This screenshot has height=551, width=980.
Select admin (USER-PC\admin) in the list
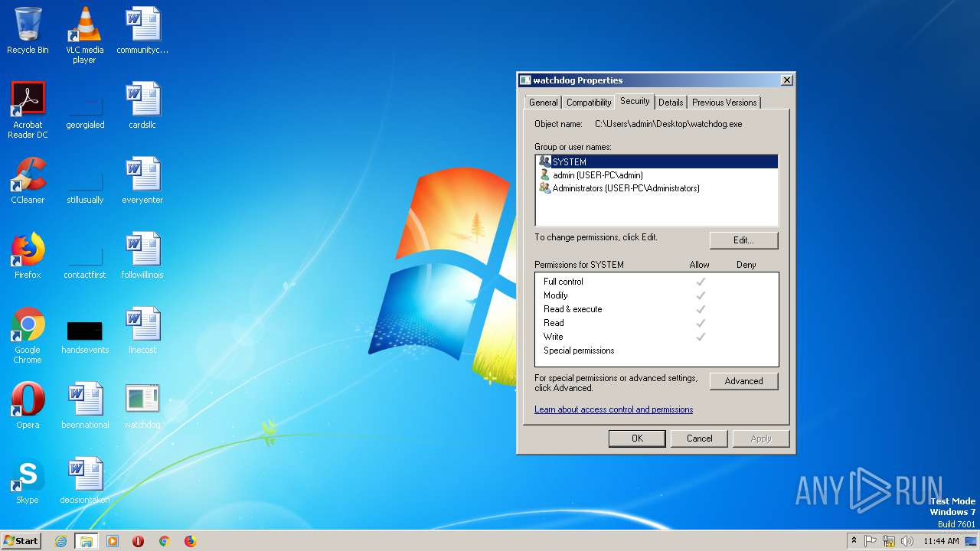657,175
